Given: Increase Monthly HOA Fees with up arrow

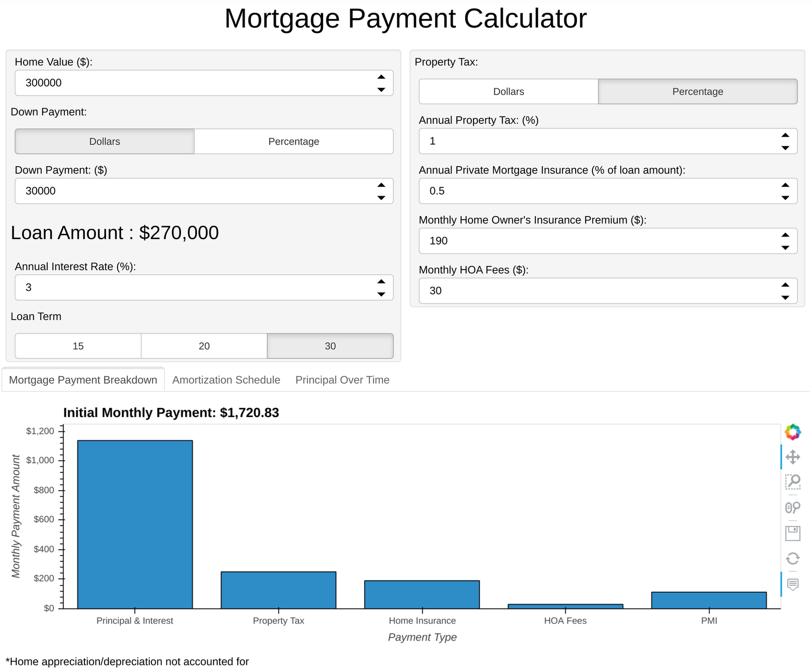Looking at the screenshot, I should (x=785, y=285).
